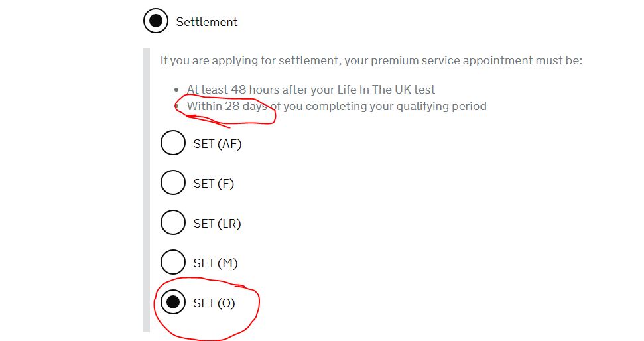
Task: Click the Settlement label text
Action: click(x=206, y=22)
